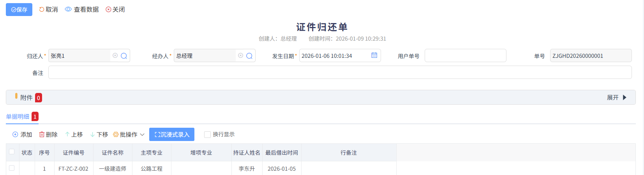
Task: Clear the 经办人 field with x icon
Action: pos(240,56)
